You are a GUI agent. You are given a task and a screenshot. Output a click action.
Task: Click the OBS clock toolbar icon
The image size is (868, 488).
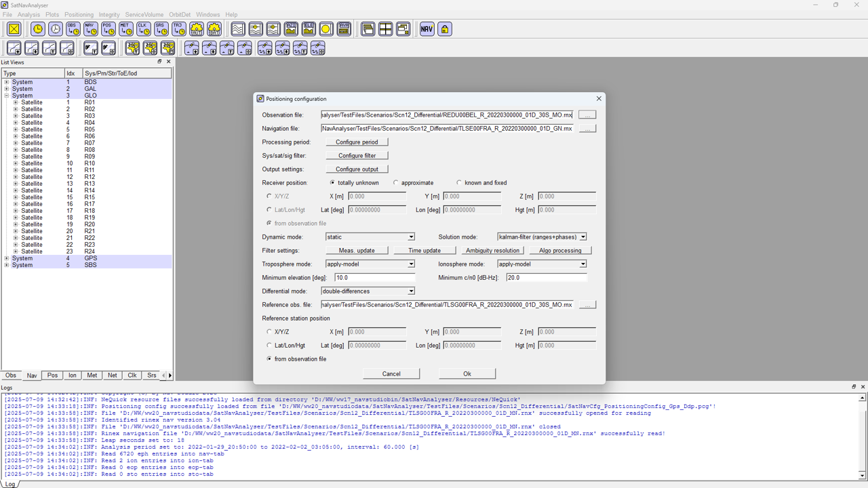point(73,29)
